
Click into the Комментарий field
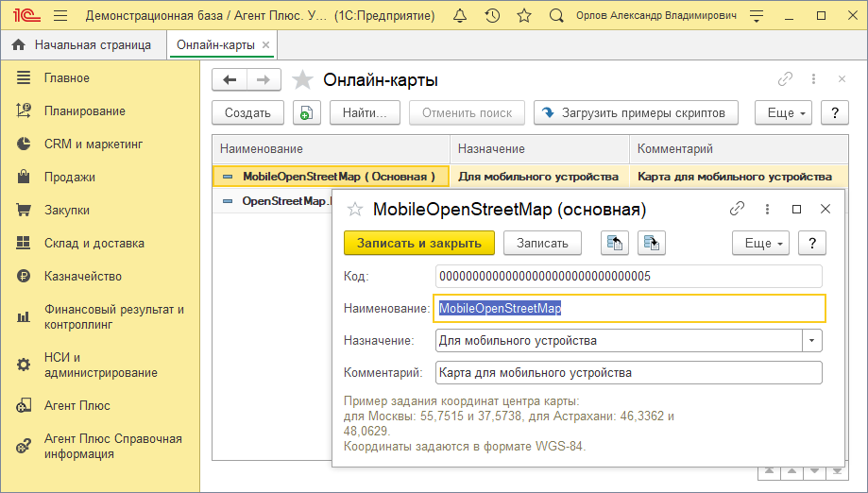tap(629, 372)
